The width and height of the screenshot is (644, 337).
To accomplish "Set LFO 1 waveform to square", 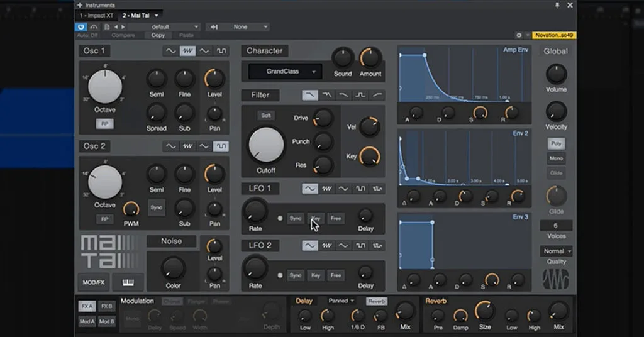I will coord(360,189).
